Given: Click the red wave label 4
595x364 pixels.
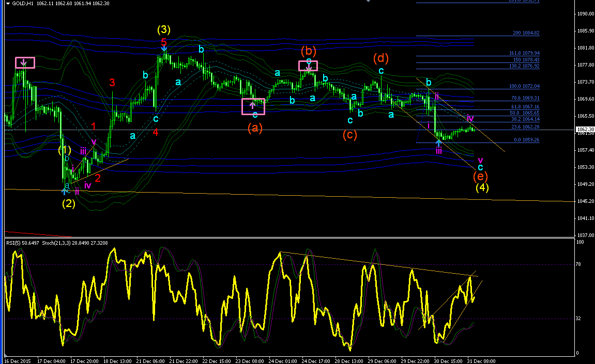Looking at the screenshot, I should 156,132.
